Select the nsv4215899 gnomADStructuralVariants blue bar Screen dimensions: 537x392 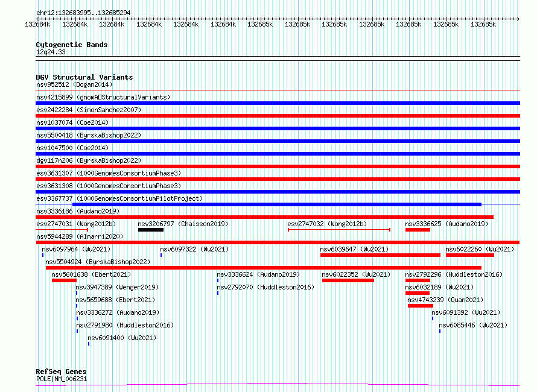click(x=278, y=103)
